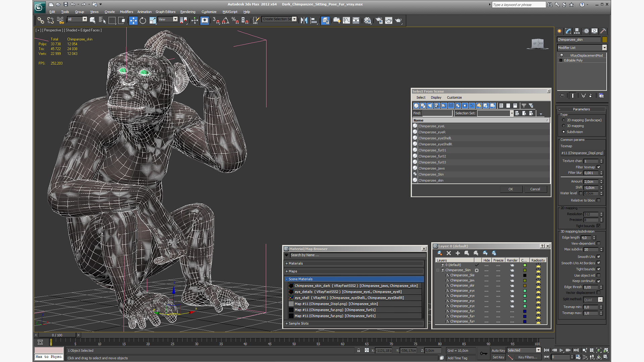Toggle the Keep continuity checkbox
The width and height of the screenshot is (644, 362).
pyautogui.click(x=598, y=281)
